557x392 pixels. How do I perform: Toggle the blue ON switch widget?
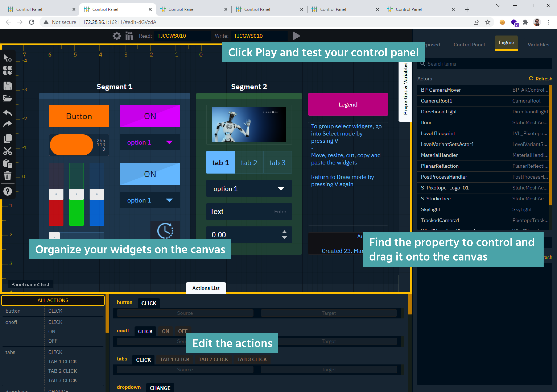coord(150,174)
